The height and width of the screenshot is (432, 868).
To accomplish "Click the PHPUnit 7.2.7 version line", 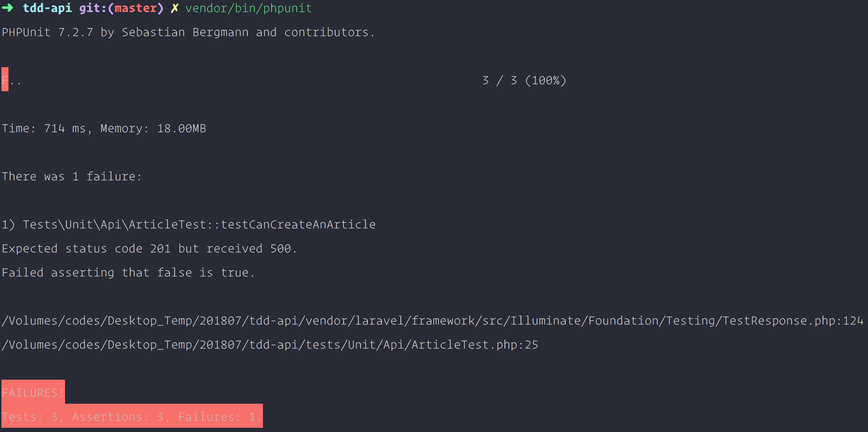I will [x=188, y=33].
